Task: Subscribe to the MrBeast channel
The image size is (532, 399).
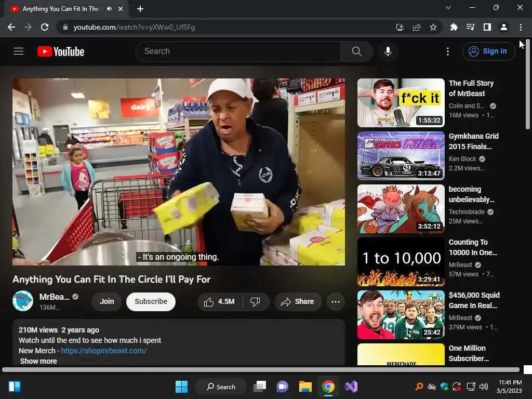Action: 151,302
